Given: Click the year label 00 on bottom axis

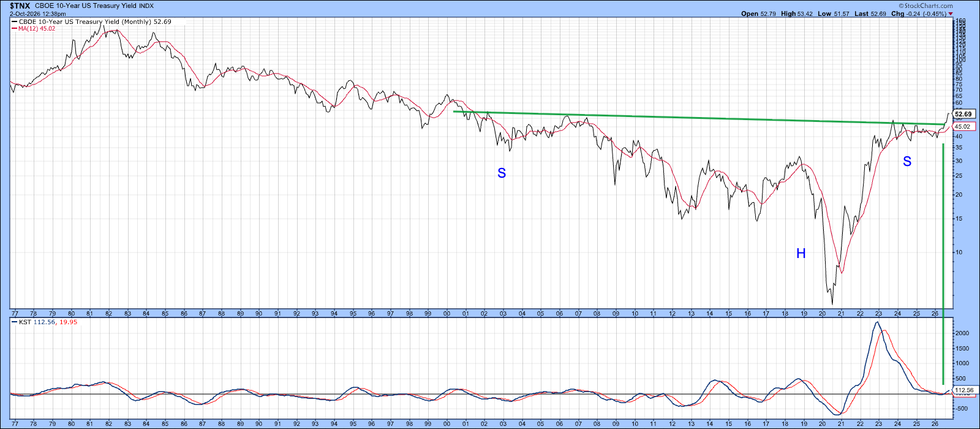Looking at the screenshot, I should [447, 423].
